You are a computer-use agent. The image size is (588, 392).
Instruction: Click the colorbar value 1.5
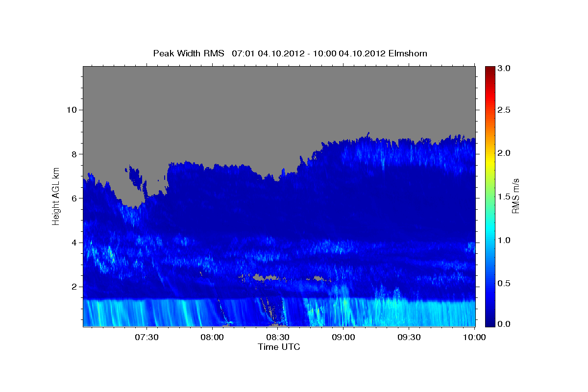pos(504,196)
